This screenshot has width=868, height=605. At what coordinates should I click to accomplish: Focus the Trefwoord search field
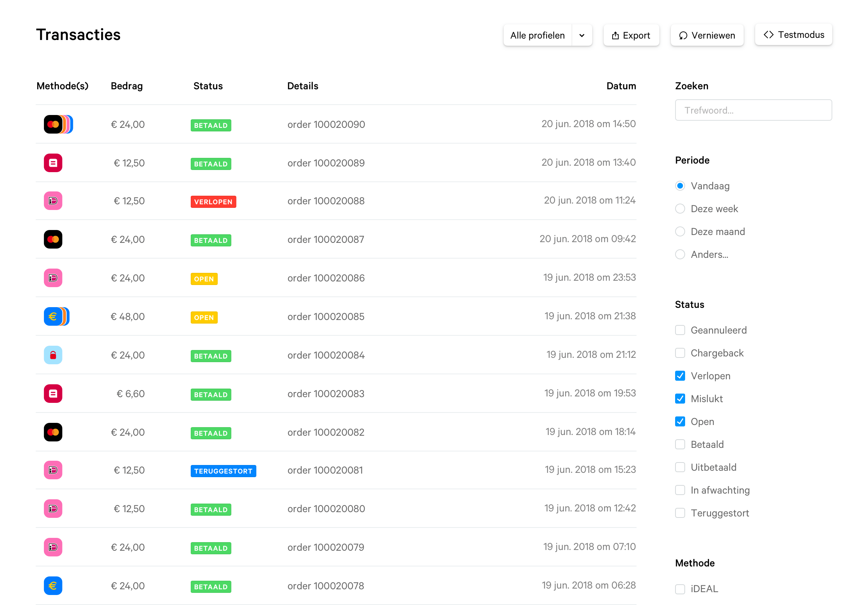coord(753,110)
